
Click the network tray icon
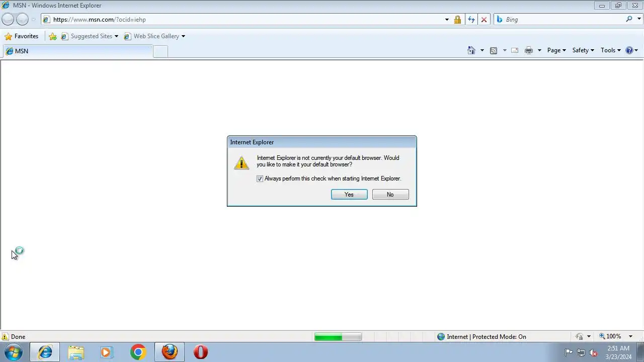tap(581, 352)
